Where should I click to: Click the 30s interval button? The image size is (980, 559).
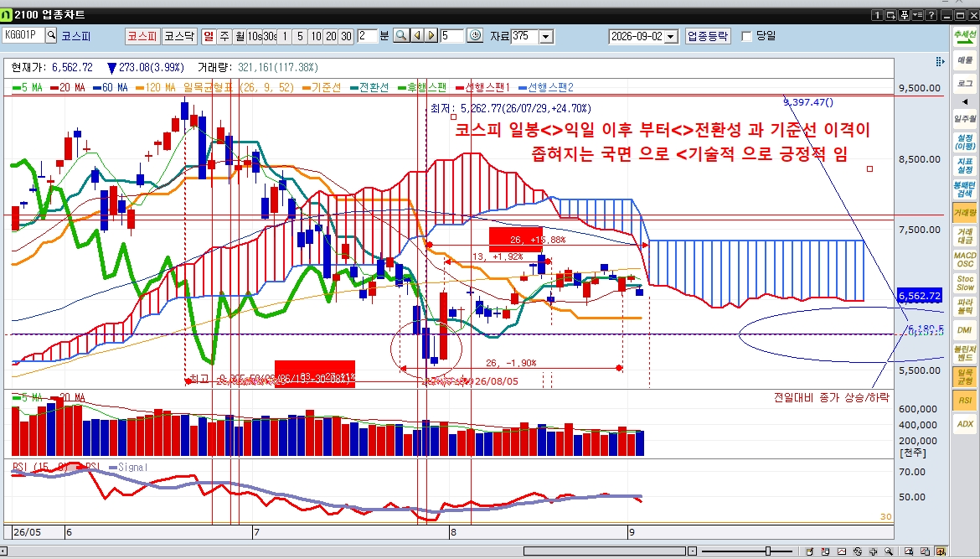(x=270, y=36)
